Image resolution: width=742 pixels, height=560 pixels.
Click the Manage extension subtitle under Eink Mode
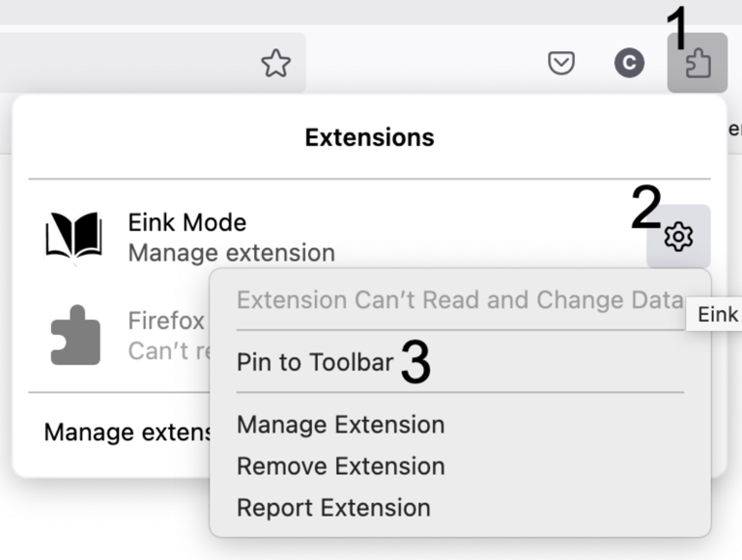pos(231,254)
